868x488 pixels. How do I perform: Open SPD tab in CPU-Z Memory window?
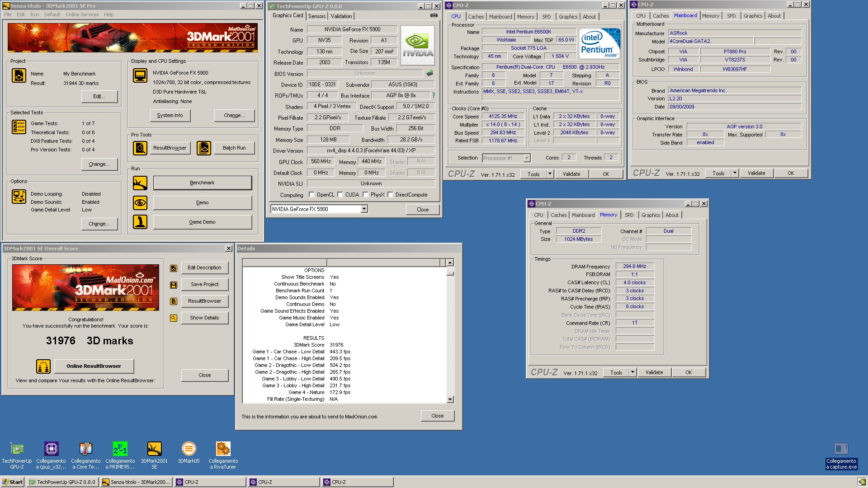[x=629, y=215]
